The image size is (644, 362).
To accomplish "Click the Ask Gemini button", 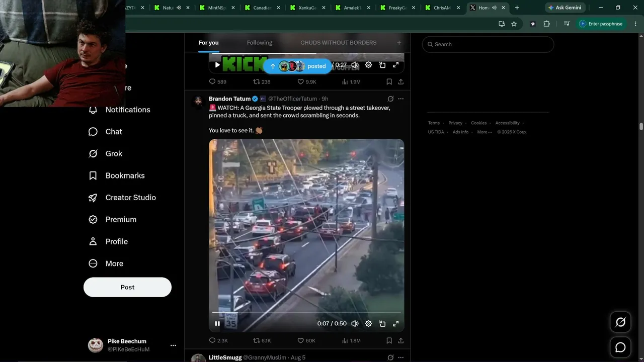I will [565, 8].
